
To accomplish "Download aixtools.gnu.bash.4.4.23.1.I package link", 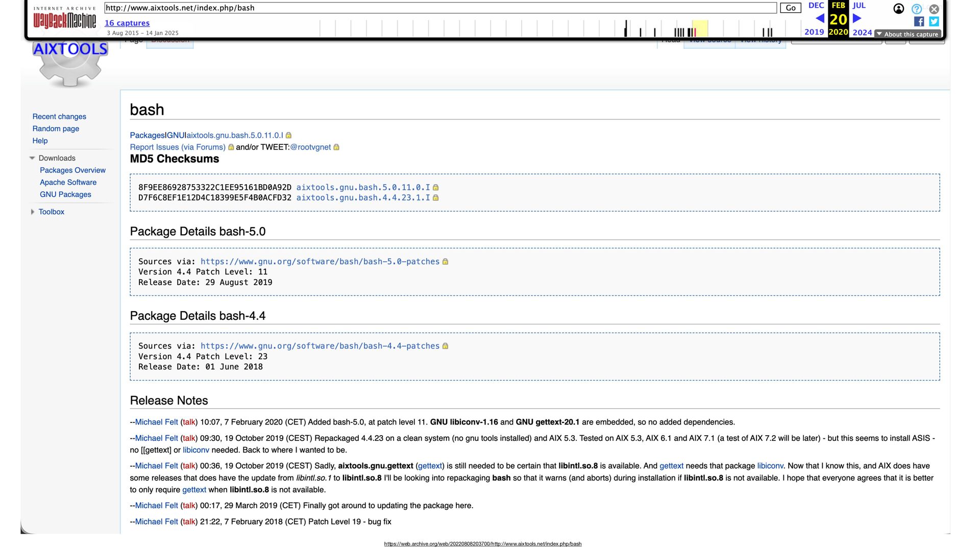I will coord(363,198).
